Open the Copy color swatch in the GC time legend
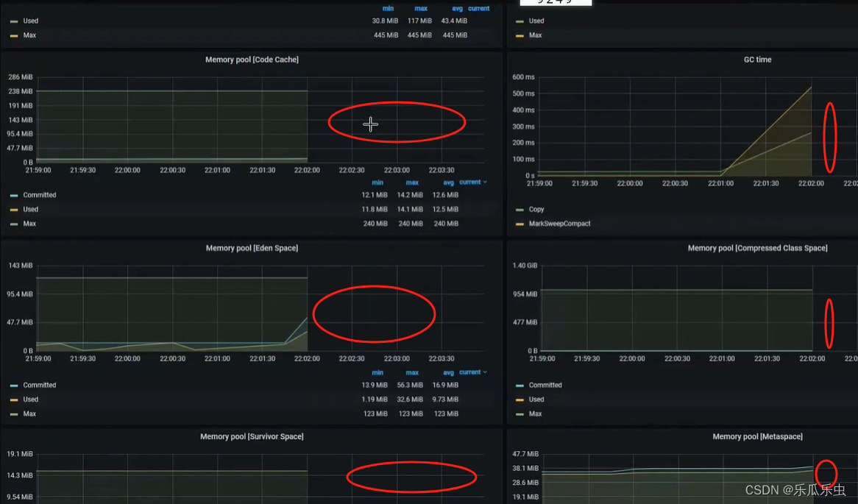Image resolution: width=858 pixels, height=504 pixels. (520, 210)
